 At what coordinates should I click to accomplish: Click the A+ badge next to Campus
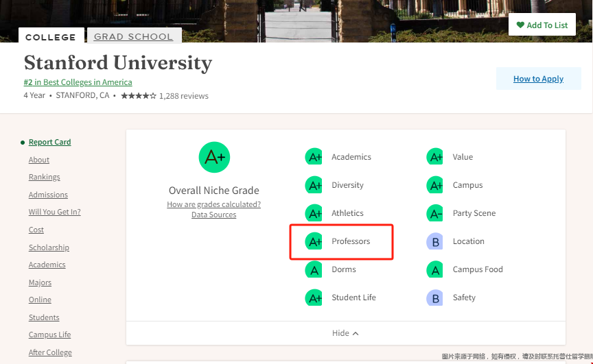coord(435,185)
